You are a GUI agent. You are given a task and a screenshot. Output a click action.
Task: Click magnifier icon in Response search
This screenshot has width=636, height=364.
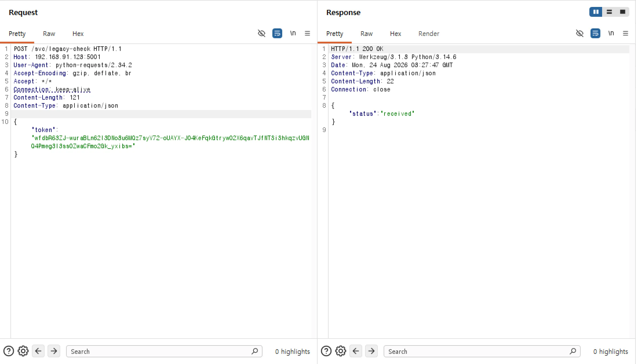click(573, 351)
